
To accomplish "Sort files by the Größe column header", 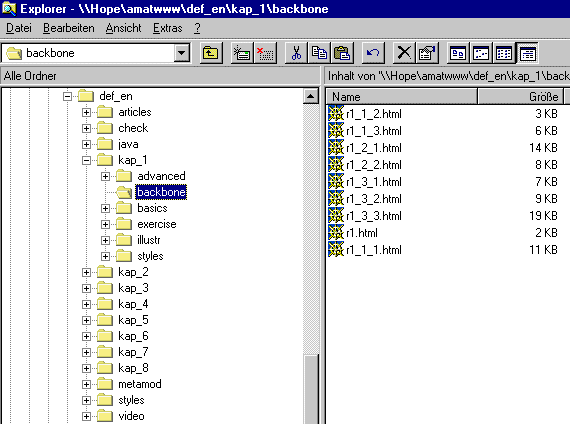I will (x=520, y=97).
